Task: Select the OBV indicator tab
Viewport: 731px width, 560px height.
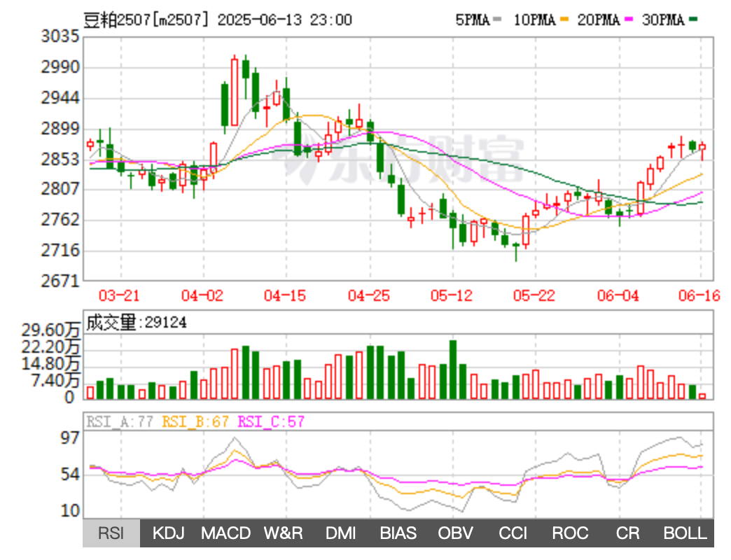Action: click(456, 533)
